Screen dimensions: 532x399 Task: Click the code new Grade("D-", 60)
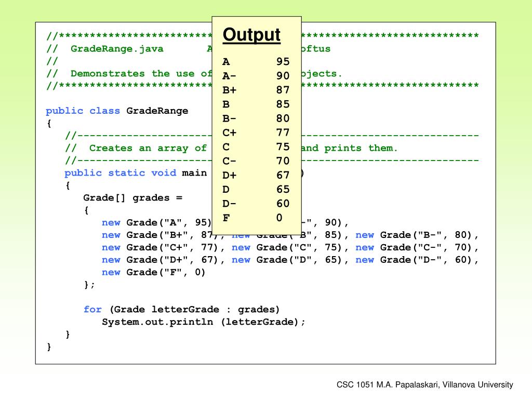(x=414, y=260)
